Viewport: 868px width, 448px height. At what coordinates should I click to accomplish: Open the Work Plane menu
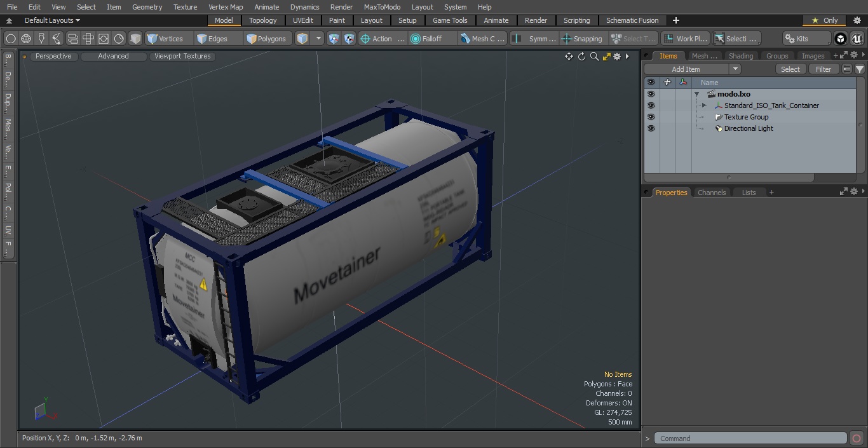685,39
